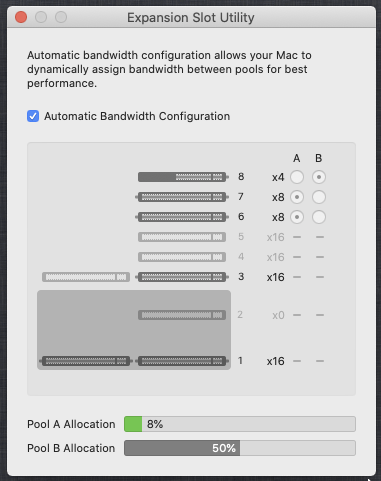Close the Expansion Slot Utility window
The width and height of the screenshot is (381, 481).
pyautogui.click(x=21, y=17)
